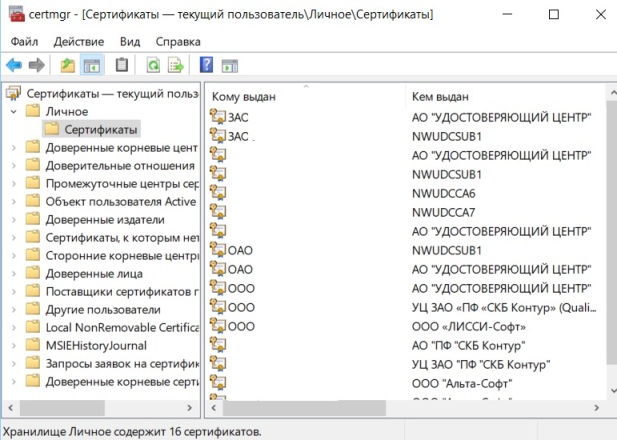Click the Refresh toolbar icon
This screenshot has height=440, width=617.
[x=153, y=66]
